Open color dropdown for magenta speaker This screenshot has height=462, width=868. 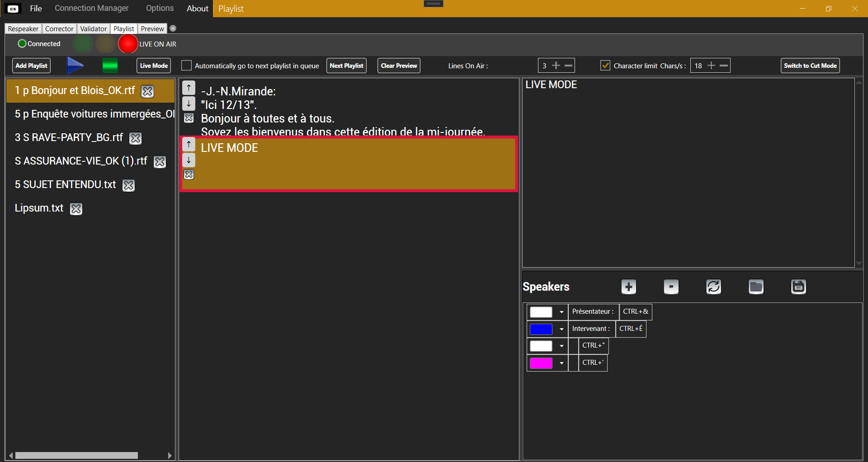(x=561, y=363)
